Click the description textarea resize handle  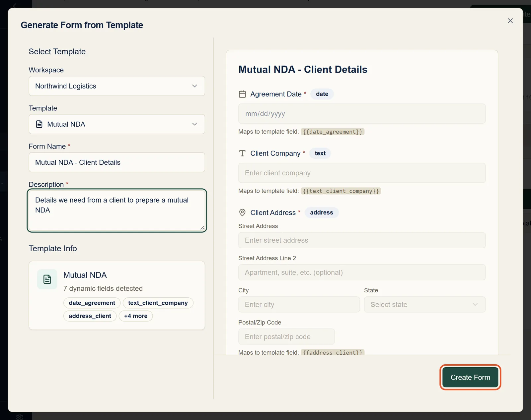(202, 228)
